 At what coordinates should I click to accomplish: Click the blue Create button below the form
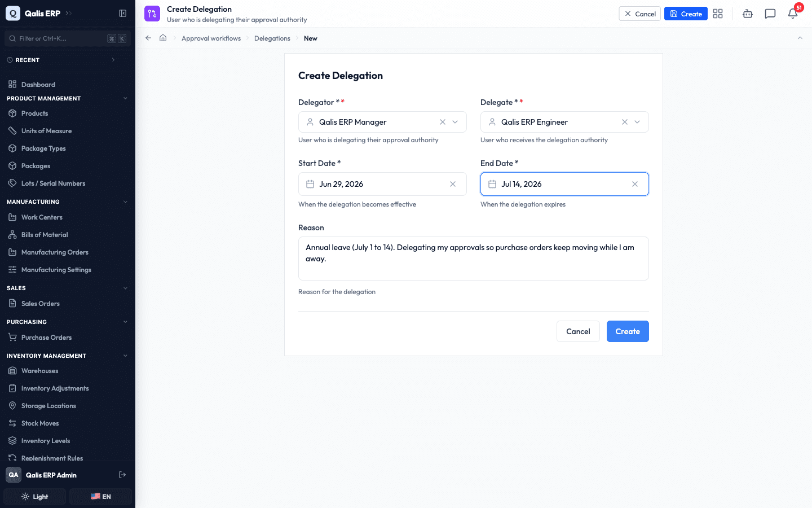[628, 331]
